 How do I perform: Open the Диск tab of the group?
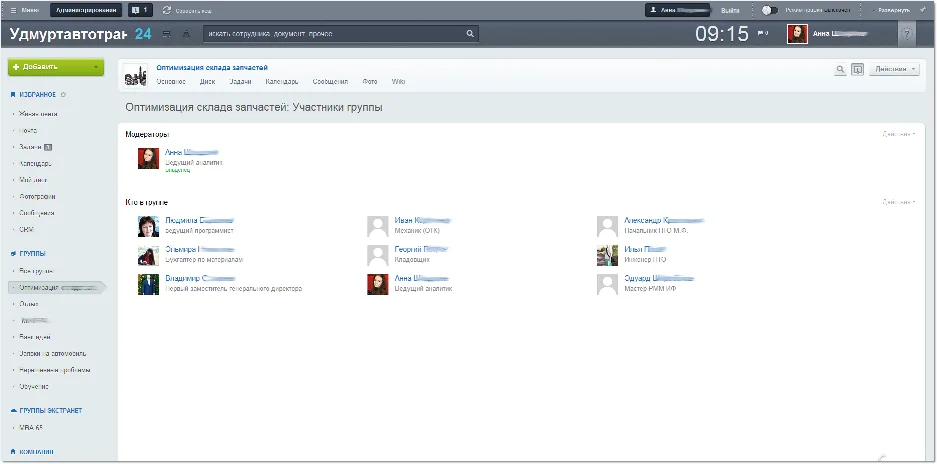pos(207,81)
